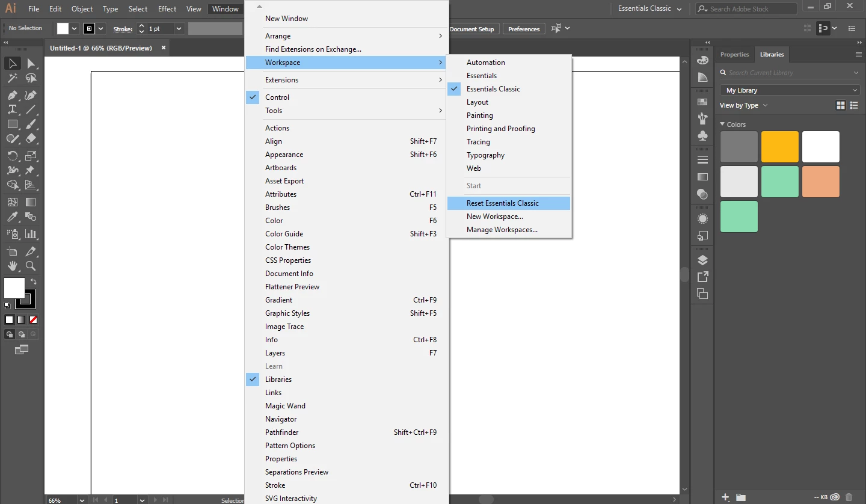Open the My Library dropdown
The width and height of the screenshot is (866, 504).
(x=790, y=90)
